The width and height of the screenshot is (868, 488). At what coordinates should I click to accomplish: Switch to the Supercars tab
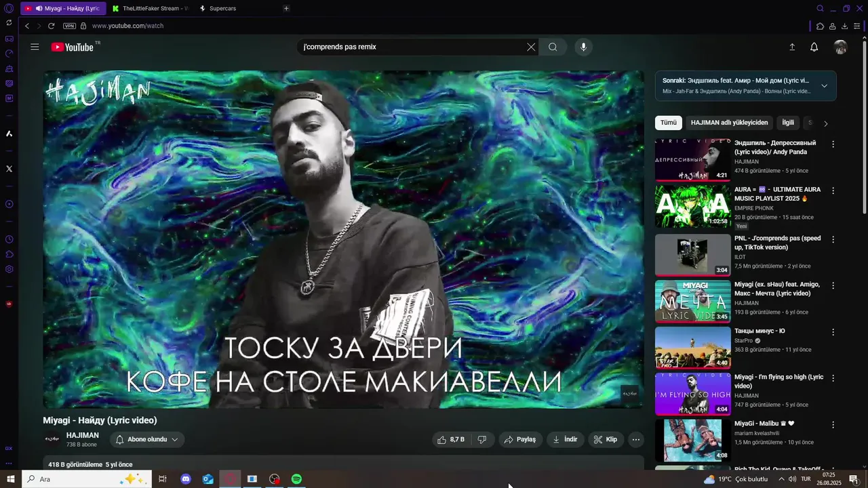point(223,8)
